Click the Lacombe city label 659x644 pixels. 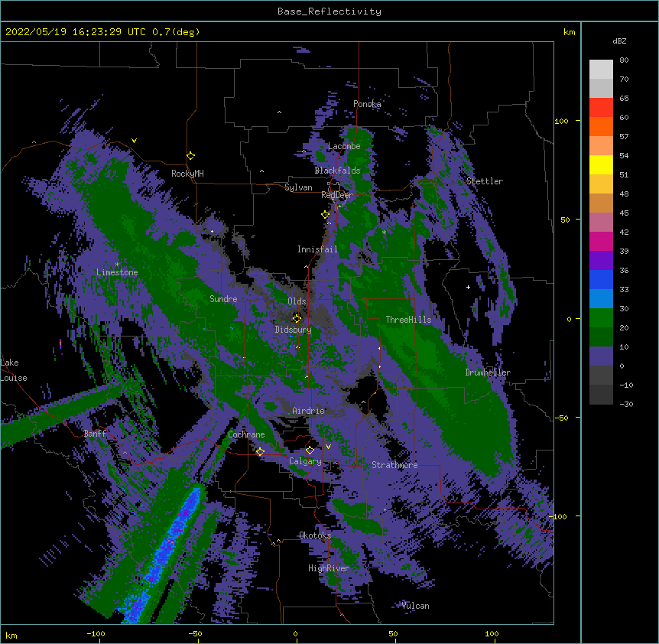click(344, 146)
